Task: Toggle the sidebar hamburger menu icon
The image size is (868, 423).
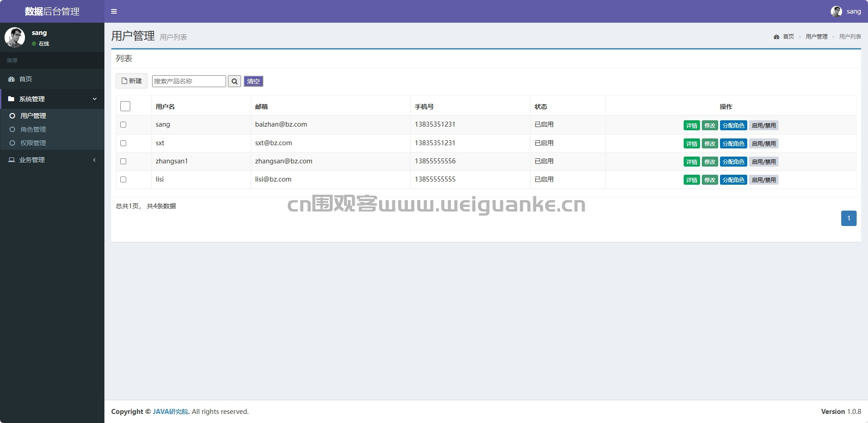Action: [114, 11]
